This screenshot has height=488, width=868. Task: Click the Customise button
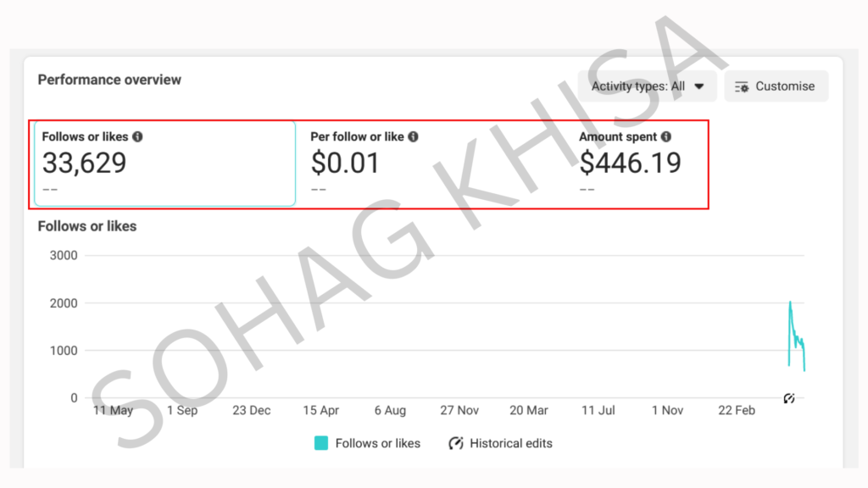[776, 86]
